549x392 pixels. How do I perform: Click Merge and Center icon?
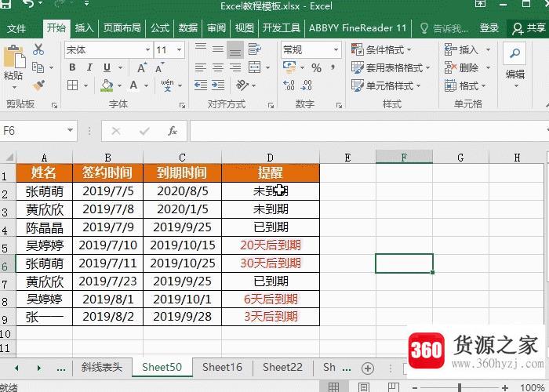tap(255, 67)
